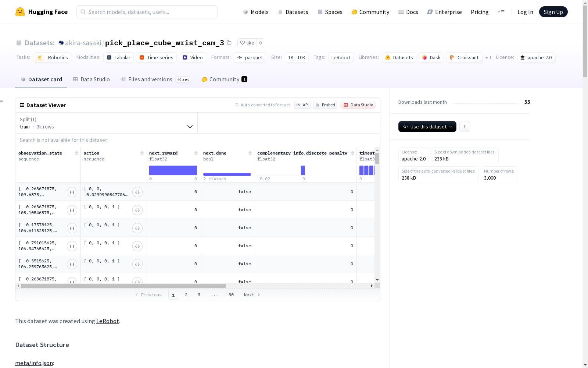
Task: Go to page 2 of the dataset viewer
Action: (x=186, y=295)
